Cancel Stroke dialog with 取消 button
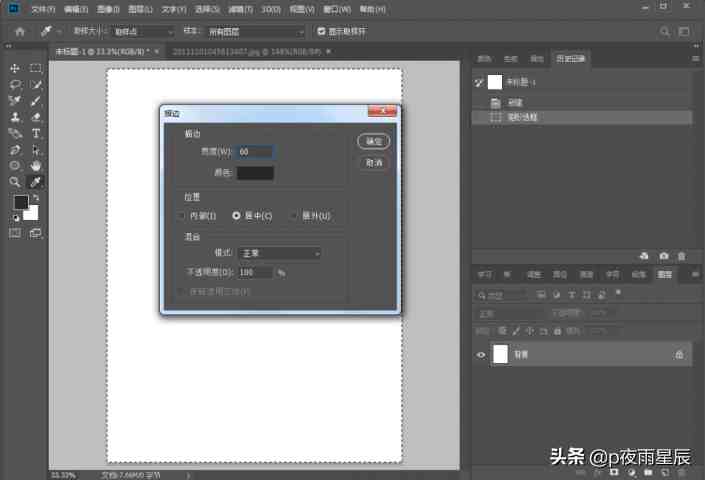The width and height of the screenshot is (705, 480). 374,163
